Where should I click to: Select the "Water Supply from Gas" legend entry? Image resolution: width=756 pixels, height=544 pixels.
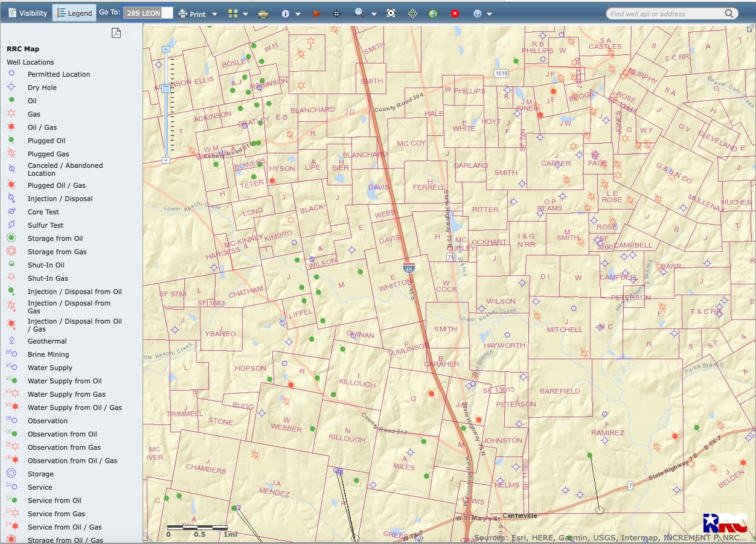point(66,394)
